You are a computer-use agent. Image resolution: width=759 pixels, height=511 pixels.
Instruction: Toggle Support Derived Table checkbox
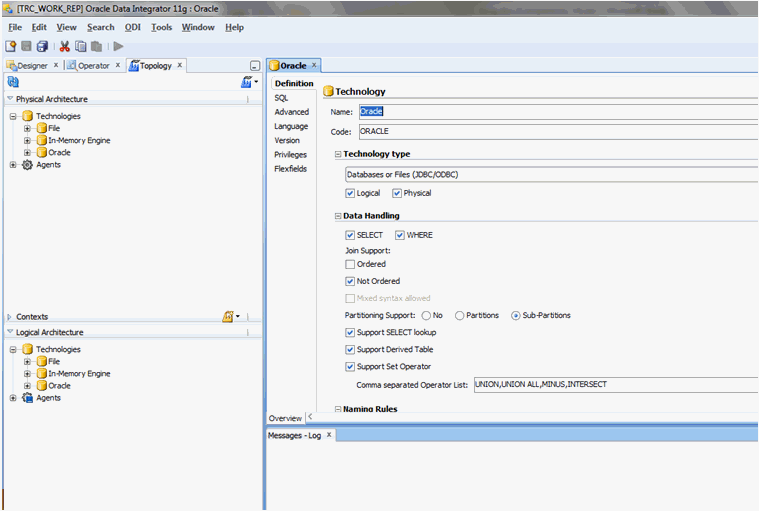(x=350, y=349)
